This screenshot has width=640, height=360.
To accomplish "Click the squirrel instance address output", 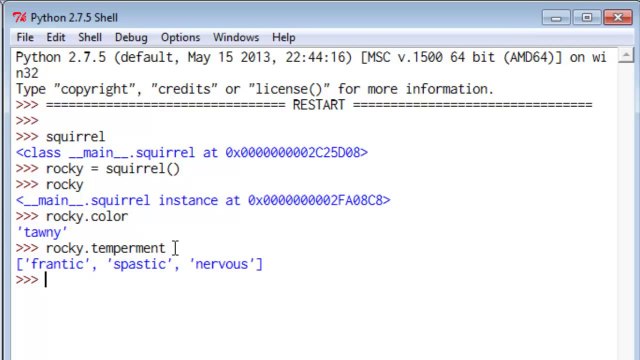I will coord(203,200).
